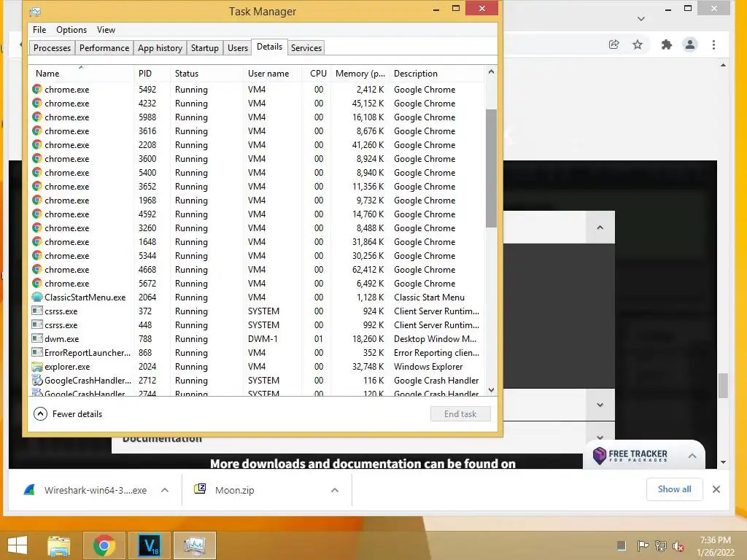Screen dimensions: 747x560
Task: Switch to the App history tab
Action: pyautogui.click(x=160, y=47)
